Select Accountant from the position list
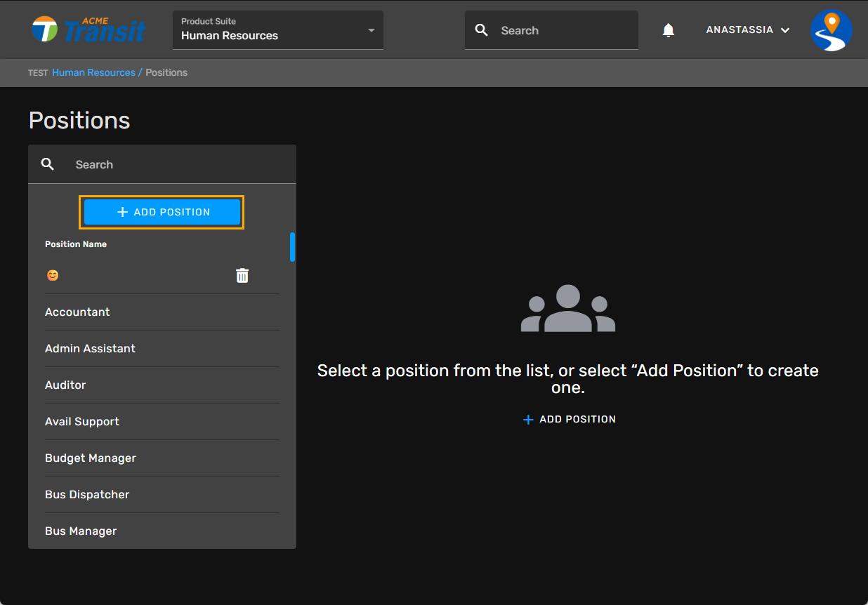This screenshot has height=605, width=868. 77,312
